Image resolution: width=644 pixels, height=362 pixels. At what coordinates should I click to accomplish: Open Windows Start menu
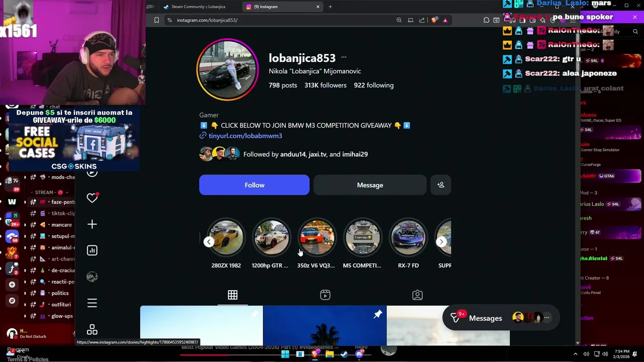coord(285,354)
